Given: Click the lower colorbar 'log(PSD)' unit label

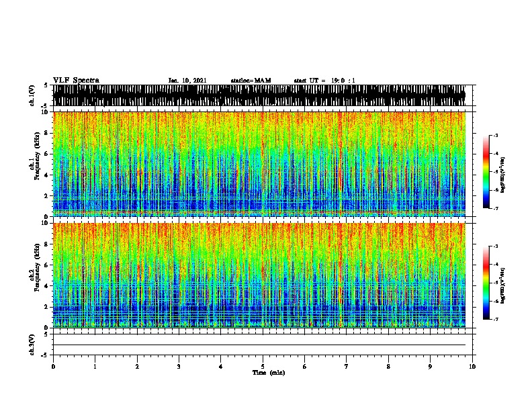Looking at the screenshot, I should [503, 286].
